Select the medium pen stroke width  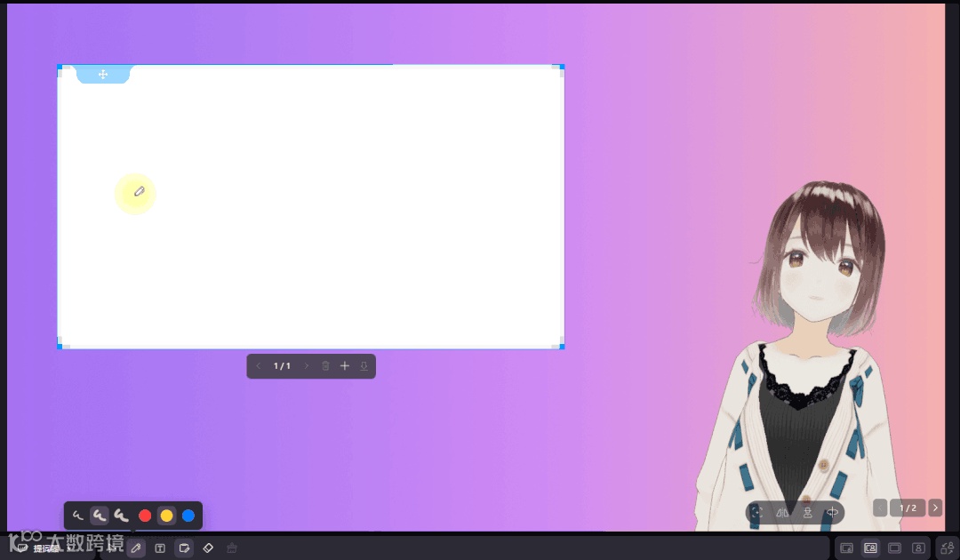coord(100,516)
